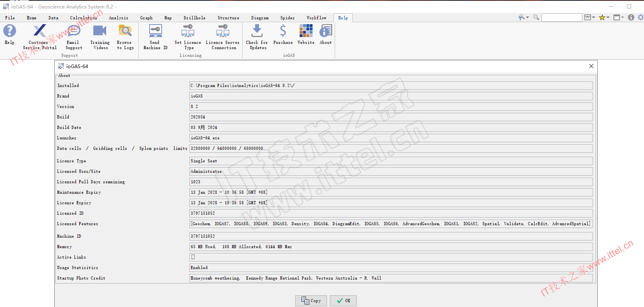This screenshot has height=307, width=644.
Task: Click the Build field showing 202054
Action: tap(391, 117)
